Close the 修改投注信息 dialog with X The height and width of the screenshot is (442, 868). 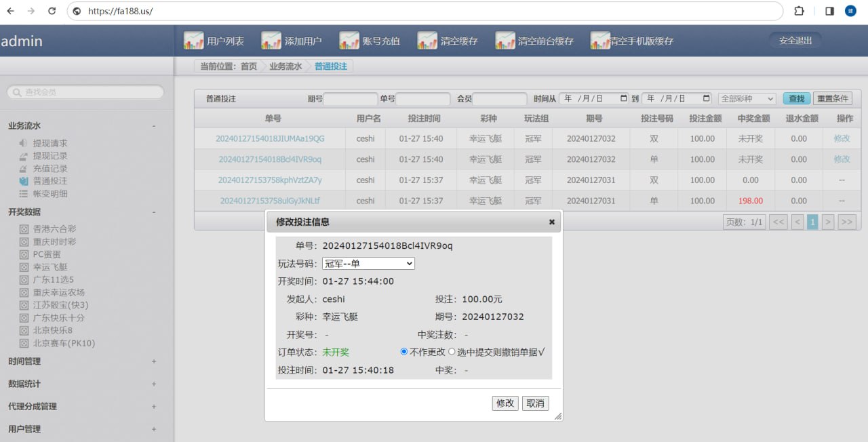(x=551, y=222)
